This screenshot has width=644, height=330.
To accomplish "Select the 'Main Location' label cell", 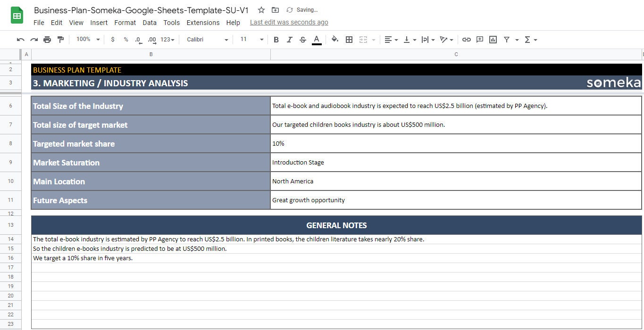I will pos(151,181).
